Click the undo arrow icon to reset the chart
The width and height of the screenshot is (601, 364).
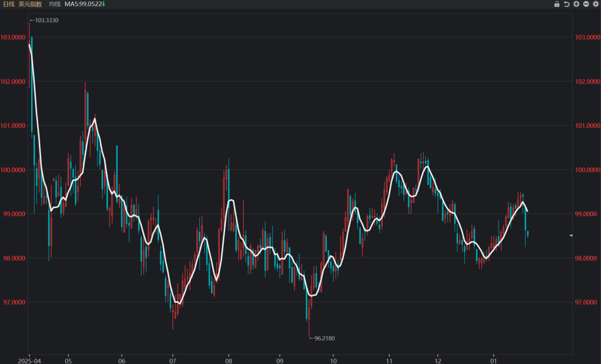coord(566,4)
